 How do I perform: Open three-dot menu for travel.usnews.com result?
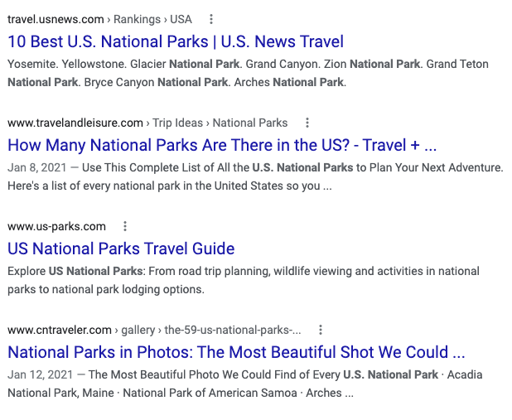click(211, 19)
